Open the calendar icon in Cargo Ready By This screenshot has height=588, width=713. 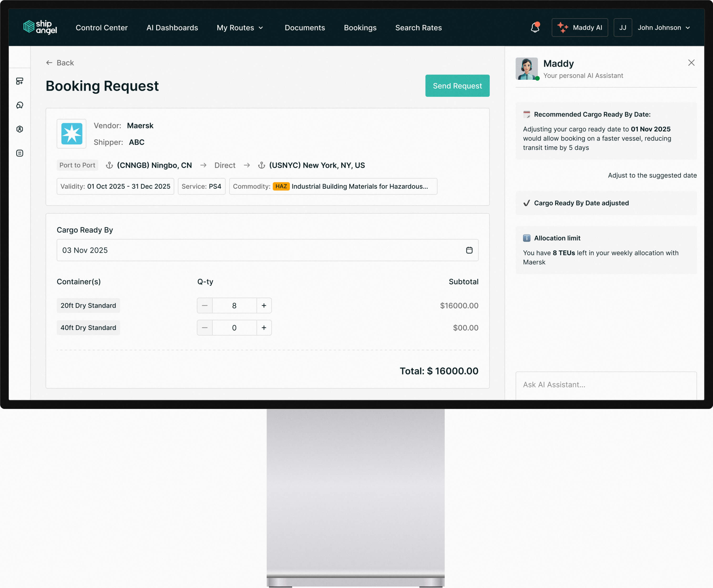[469, 250]
